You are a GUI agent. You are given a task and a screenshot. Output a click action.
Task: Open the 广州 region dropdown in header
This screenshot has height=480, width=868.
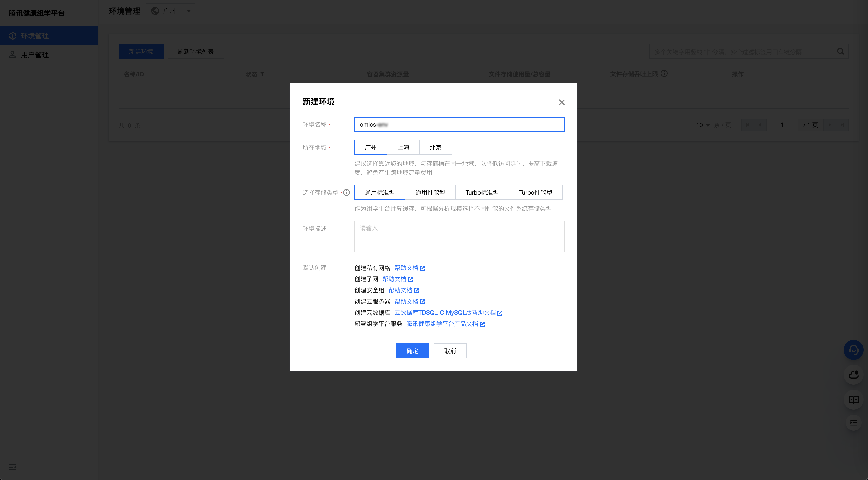click(171, 11)
